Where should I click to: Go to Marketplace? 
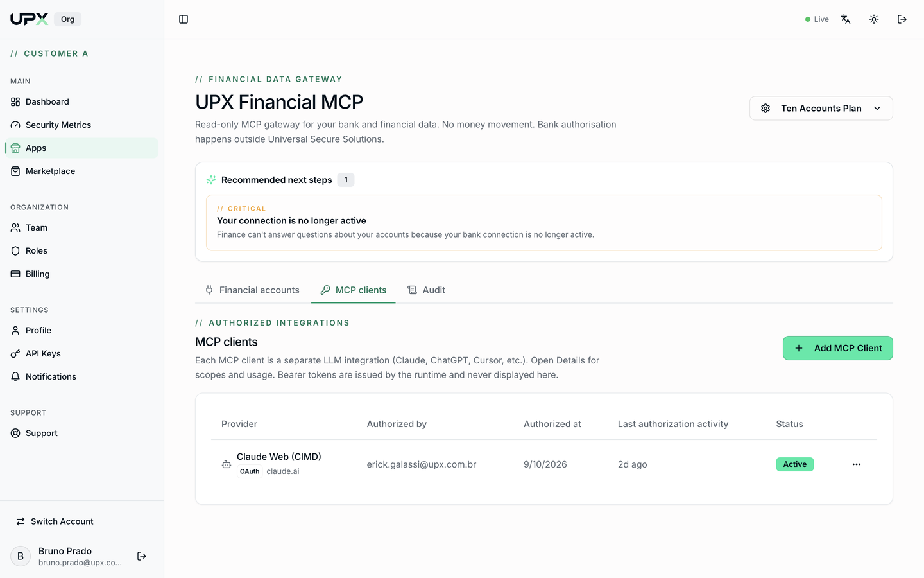click(x=81, y=171)
